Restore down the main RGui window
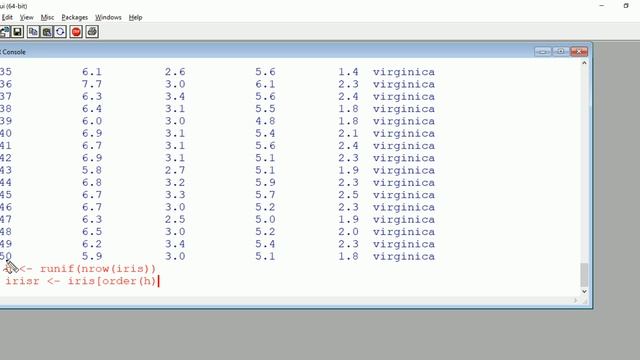Viewport: 640px width, 360px height. tap(626, 6)
